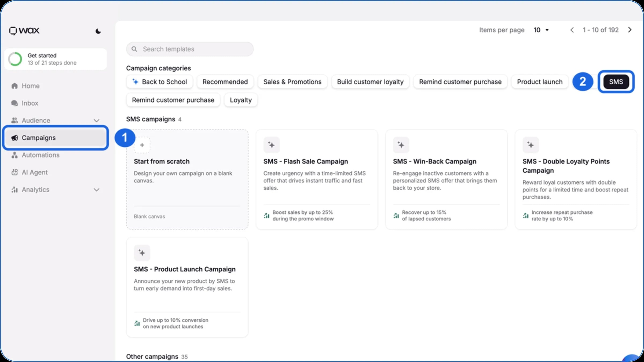
Task: Select Build customer loyalty category
Action: (370, 82)
